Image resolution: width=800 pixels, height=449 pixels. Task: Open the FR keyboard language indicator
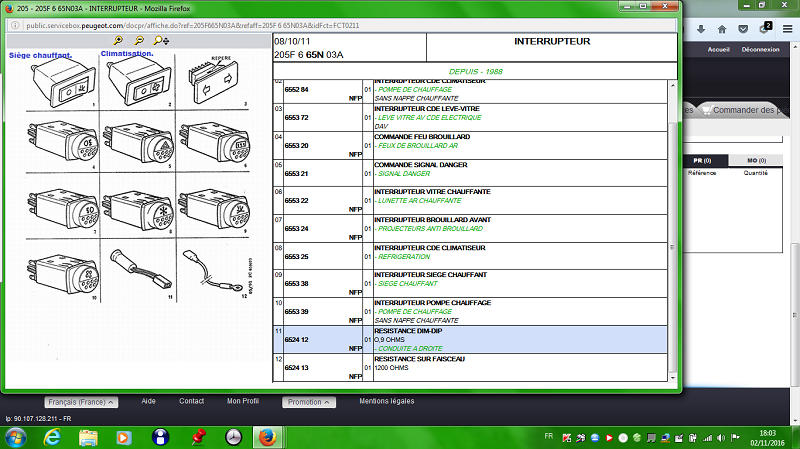click(x=548, y=436)
